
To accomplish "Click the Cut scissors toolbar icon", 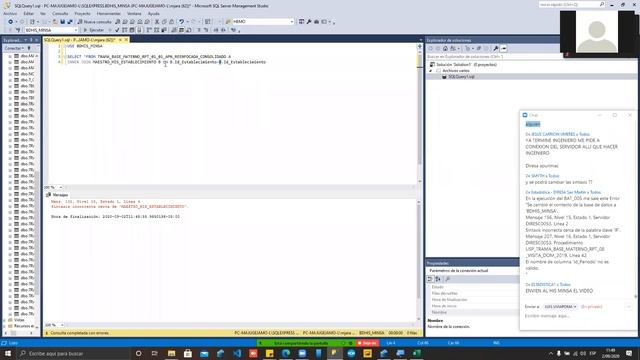I will 157,22.
